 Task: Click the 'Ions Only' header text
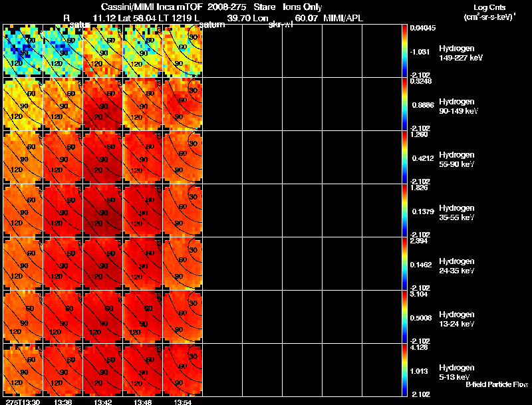tap(303, 7)
